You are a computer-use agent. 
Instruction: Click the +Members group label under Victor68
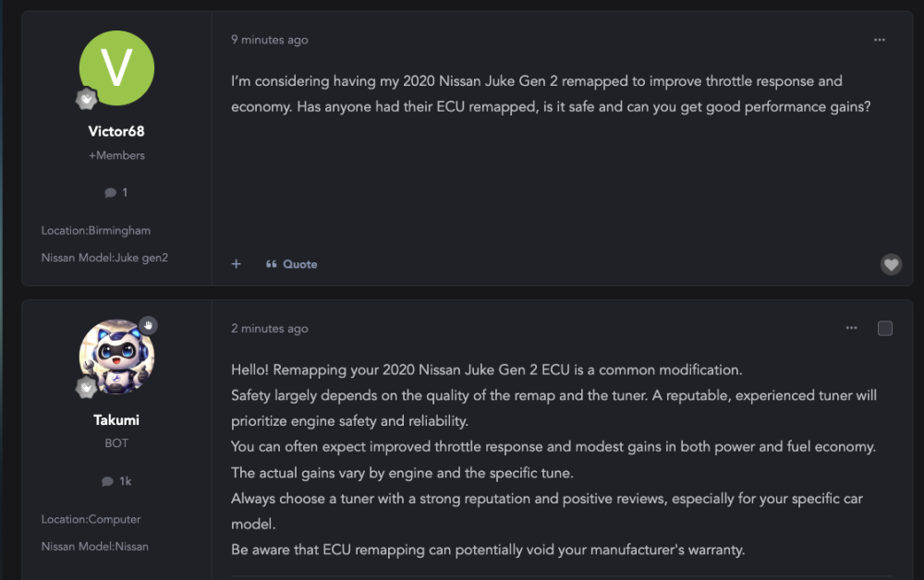[x=116, y=156]
